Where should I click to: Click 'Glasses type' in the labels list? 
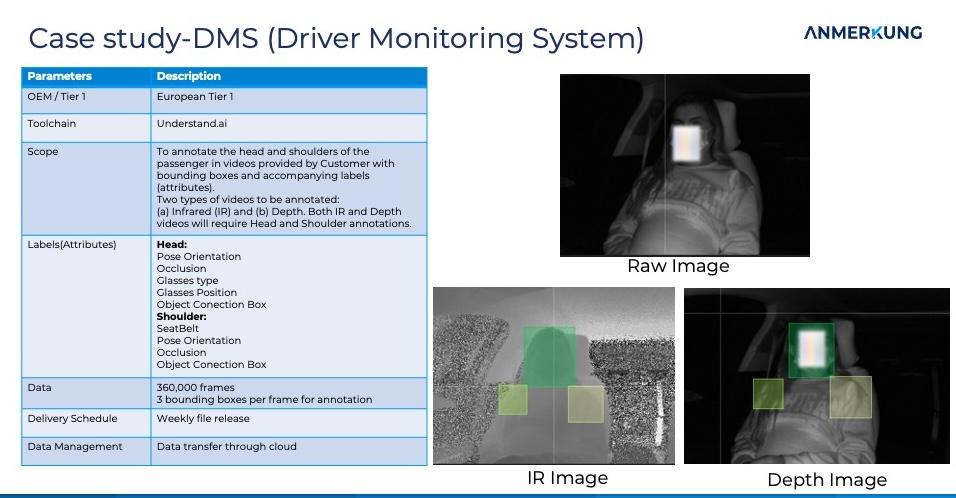coord(187,280)
